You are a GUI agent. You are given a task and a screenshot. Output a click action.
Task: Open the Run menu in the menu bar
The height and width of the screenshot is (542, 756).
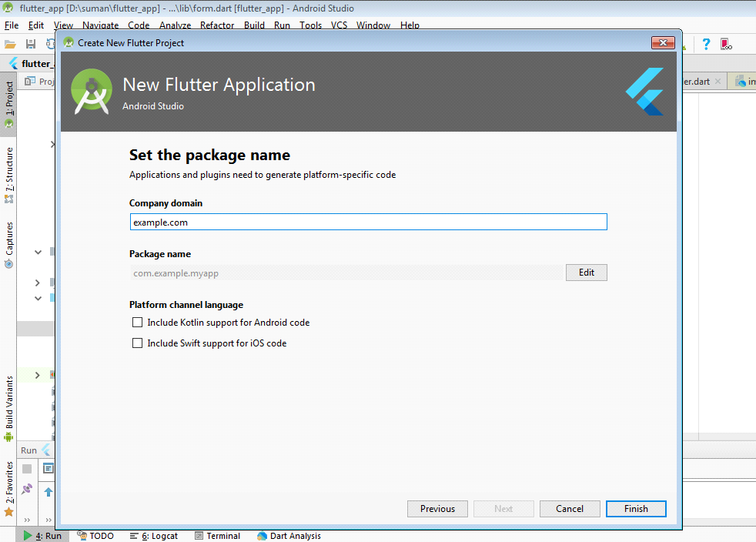(282, 25)
